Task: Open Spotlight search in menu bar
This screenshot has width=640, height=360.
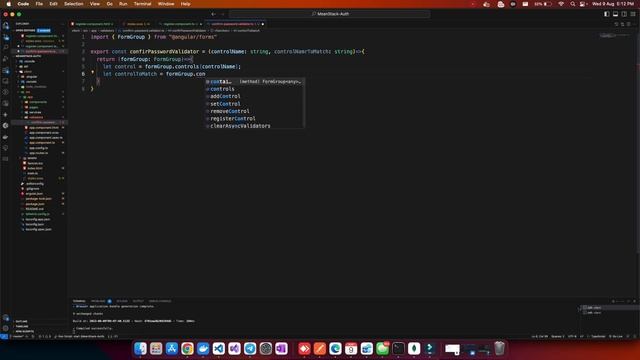Action: pyautogui.click(x=572, y=4)
